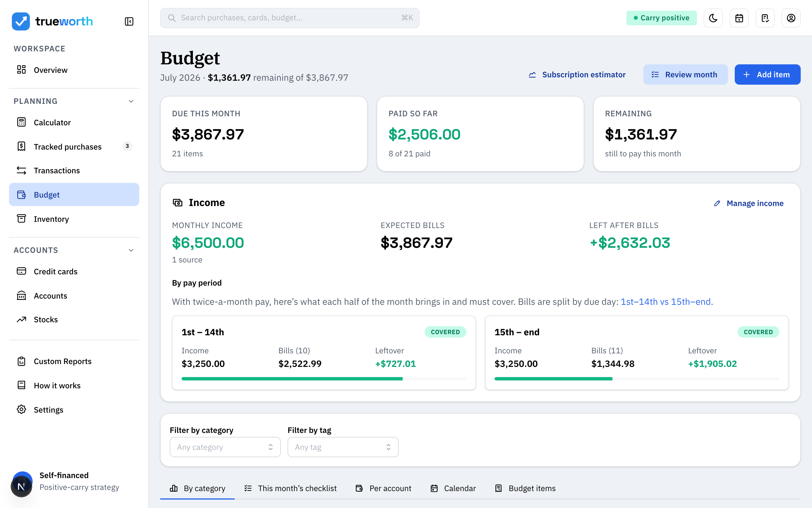Go to Tracked purchases page
The image size is (812, 508).
[x=74, y=146]
